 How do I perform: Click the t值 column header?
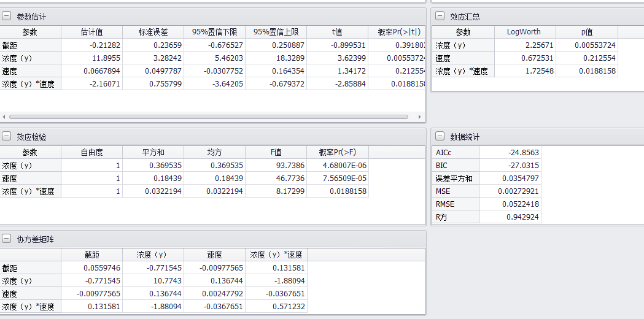click(337, 32)
